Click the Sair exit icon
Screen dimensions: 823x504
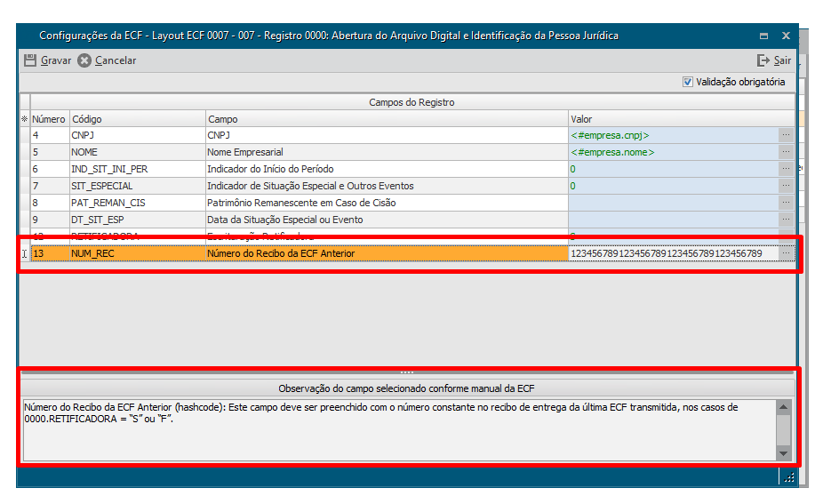763,60
